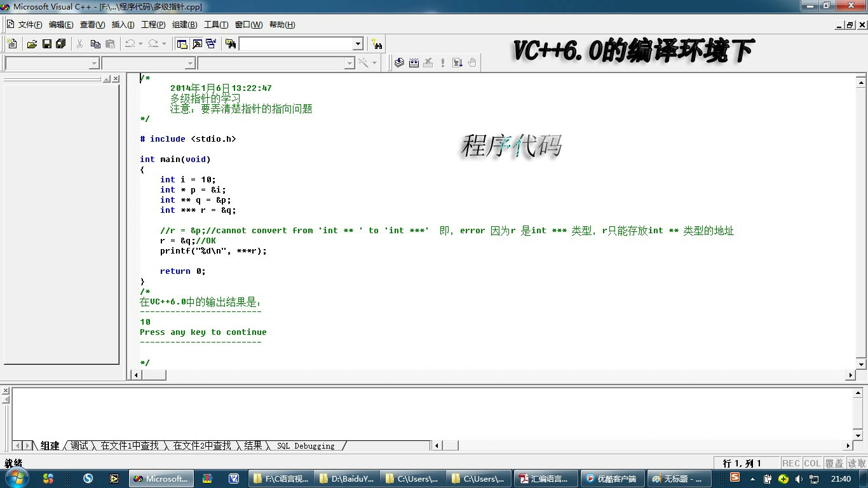Toggle the Output window icon
The height and width of the screenshot is (488, 868).
coord(197,44)
